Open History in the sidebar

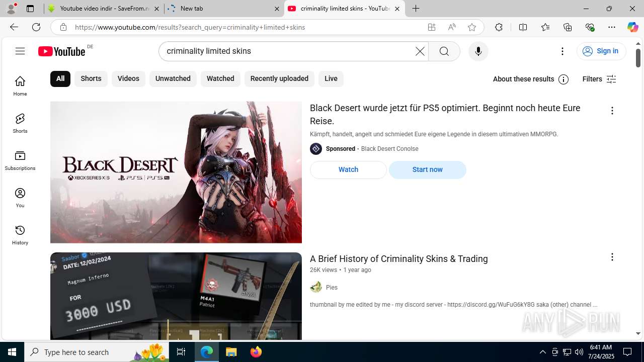tap(20, 235)
